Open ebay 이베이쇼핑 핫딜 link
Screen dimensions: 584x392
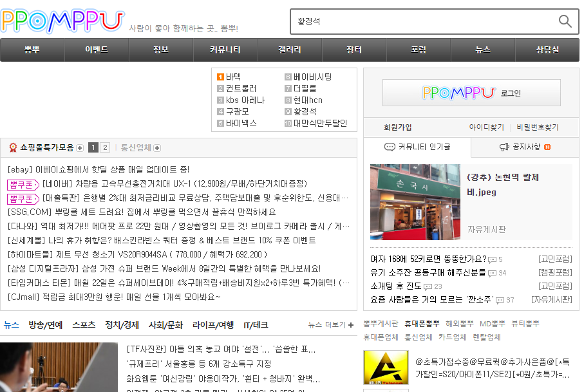[99, 170]
